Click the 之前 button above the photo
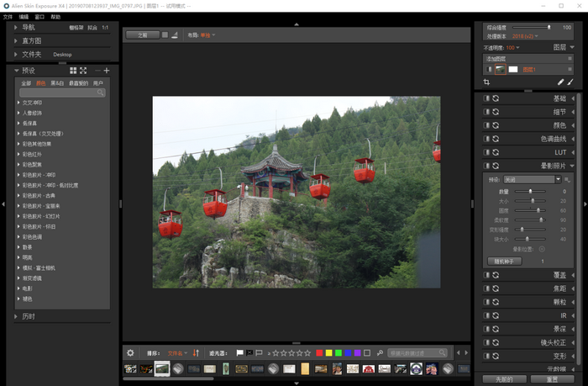Viewport: 588px width, 386px height. 141,35
